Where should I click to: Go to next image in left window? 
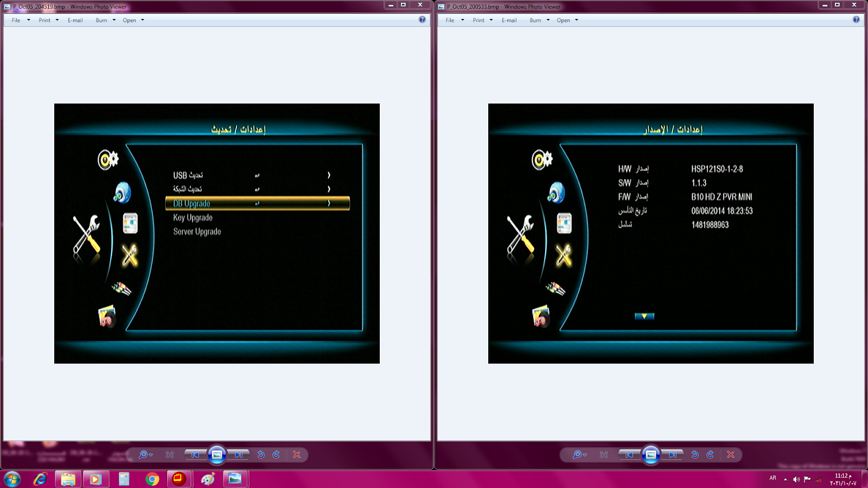coord(239,454)
